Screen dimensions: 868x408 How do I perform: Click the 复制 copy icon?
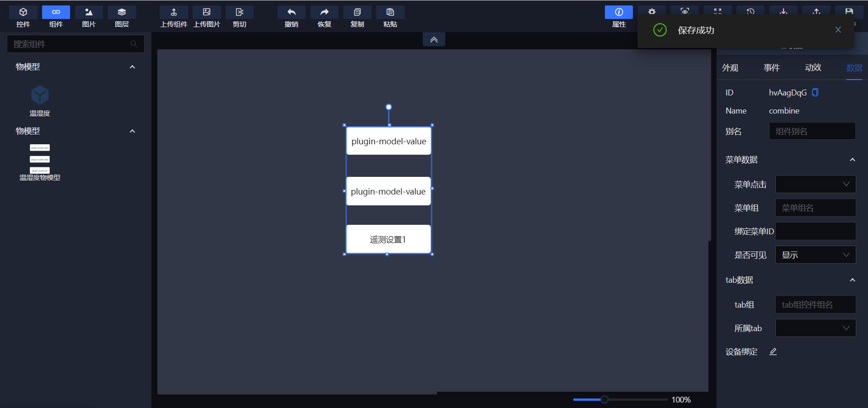(x=357, y=12)
